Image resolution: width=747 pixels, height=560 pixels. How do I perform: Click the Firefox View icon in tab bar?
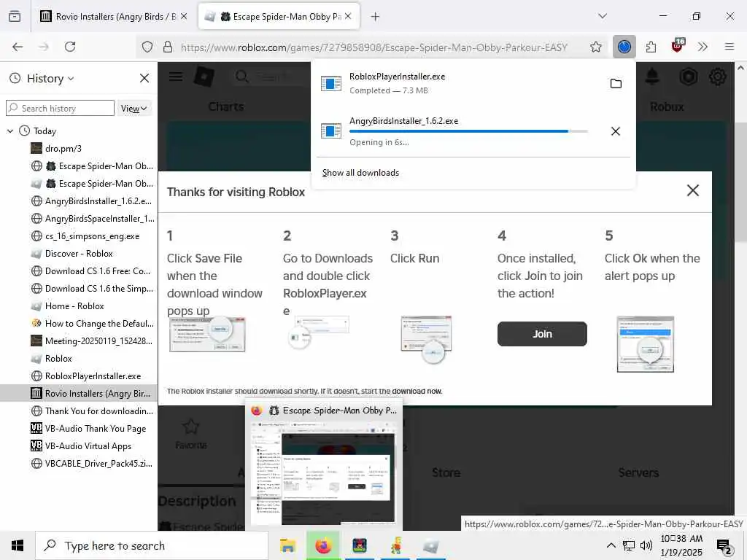[x=15, y=17]
